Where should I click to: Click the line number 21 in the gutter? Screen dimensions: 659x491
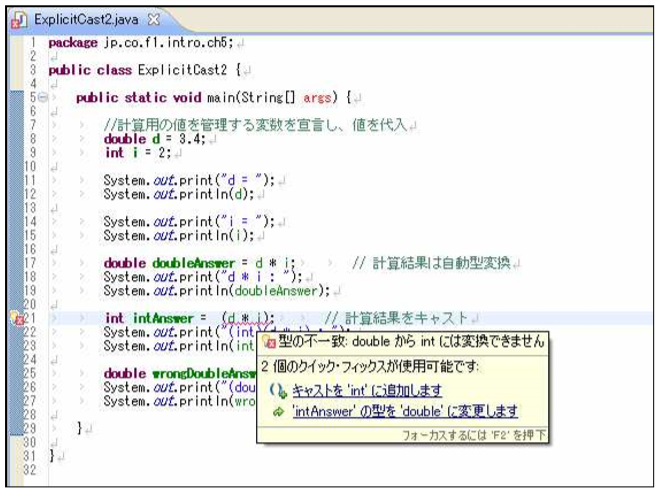pyautogui.click(x=28, y=319)
